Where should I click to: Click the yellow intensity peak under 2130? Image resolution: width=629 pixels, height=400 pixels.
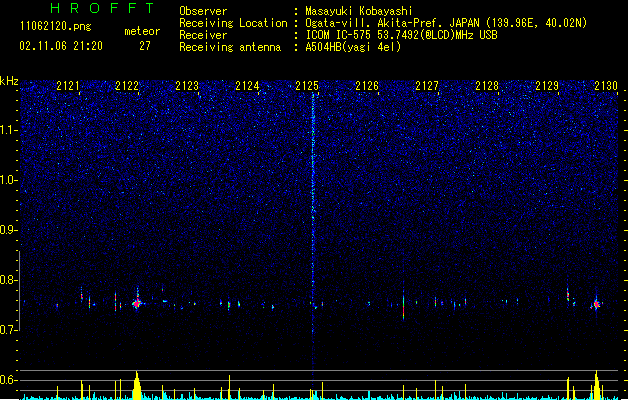(x=597, y=385)
